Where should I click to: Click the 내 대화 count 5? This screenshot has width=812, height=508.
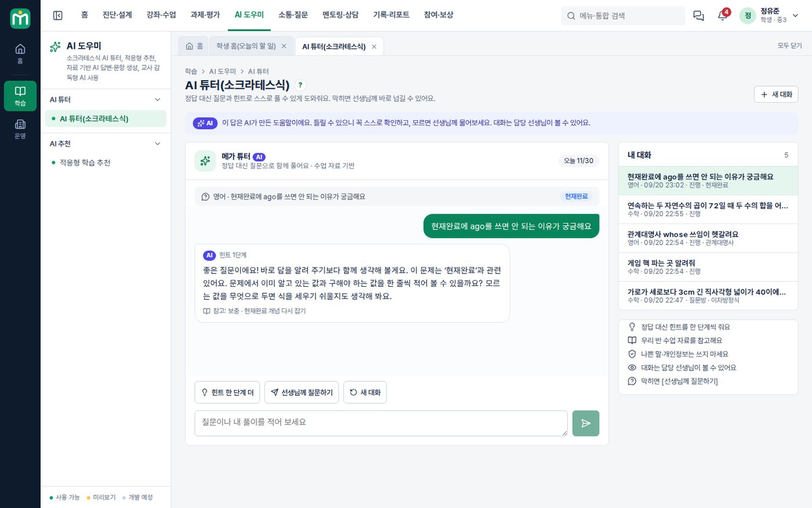point(786,155)
